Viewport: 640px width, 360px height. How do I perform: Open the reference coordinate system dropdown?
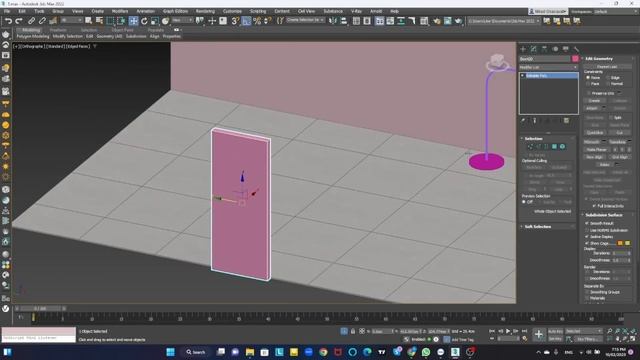(x=182, y=20)
